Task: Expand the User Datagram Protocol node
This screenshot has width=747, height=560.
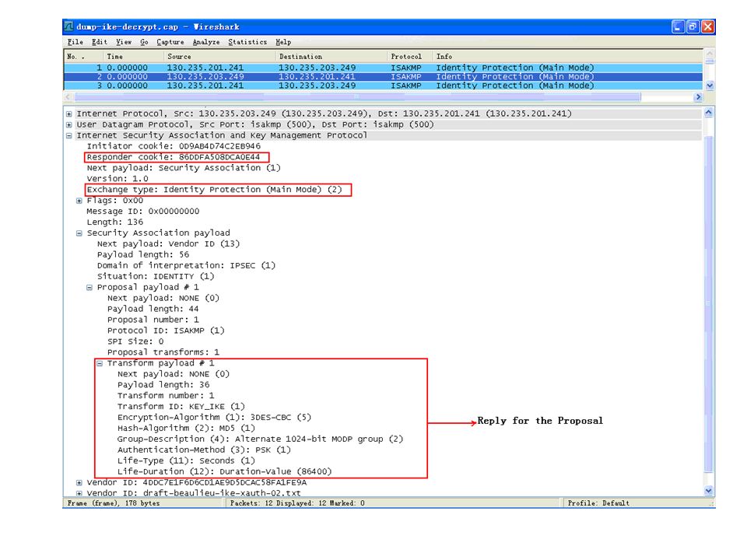Action: (x=69, y=124)
